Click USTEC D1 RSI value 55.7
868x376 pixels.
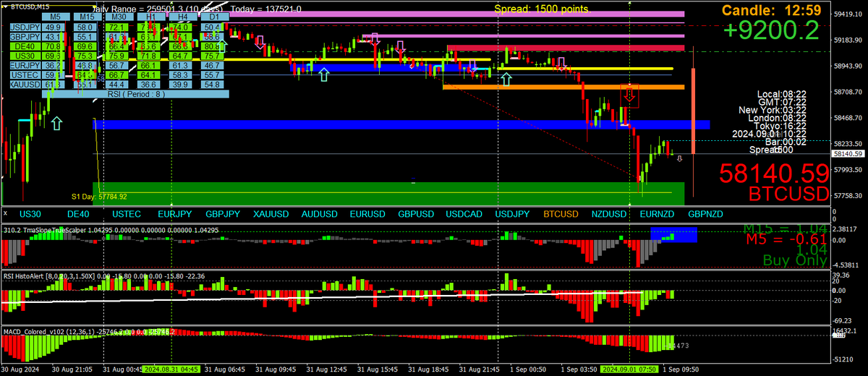coord(213,74)
